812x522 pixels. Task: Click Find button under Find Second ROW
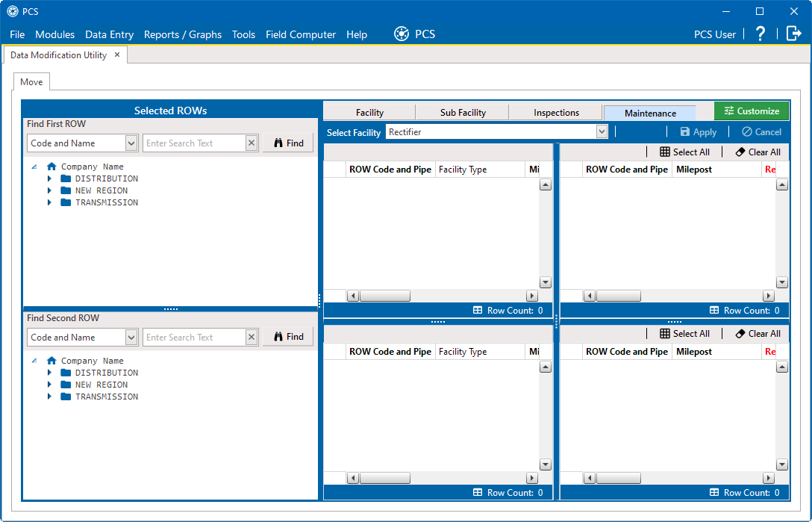(x=288, y=337)
